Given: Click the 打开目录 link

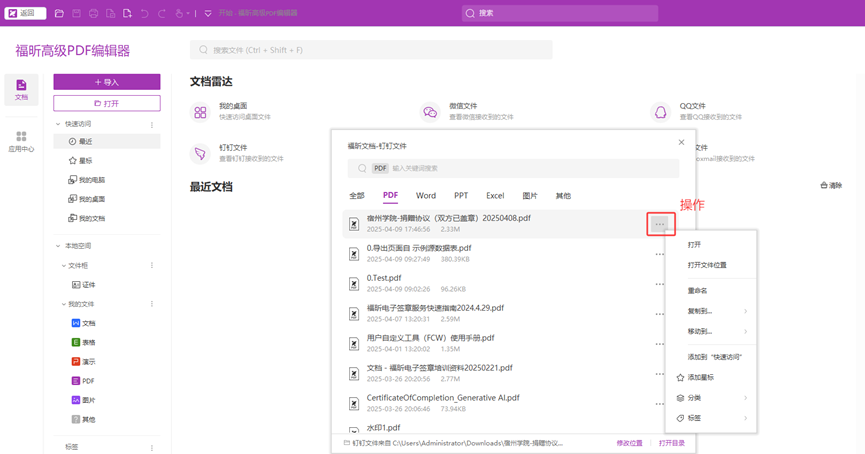Looking at the screenshot, I should (x=672, y=444).
